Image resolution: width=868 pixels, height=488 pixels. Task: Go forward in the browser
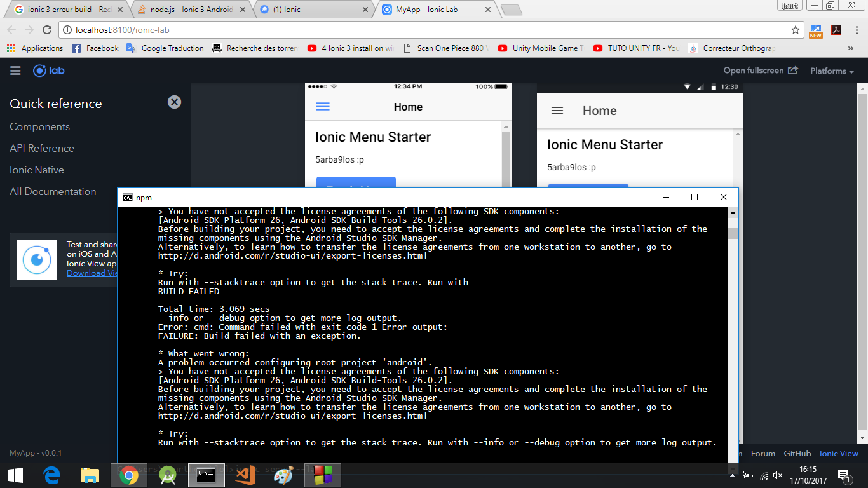coord(29,30)
